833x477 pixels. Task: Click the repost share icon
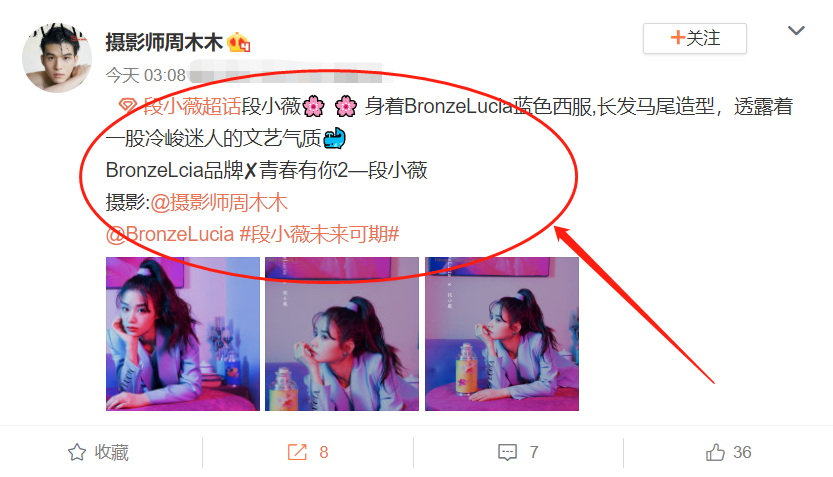pyautogui.click(x=298, y=452)
